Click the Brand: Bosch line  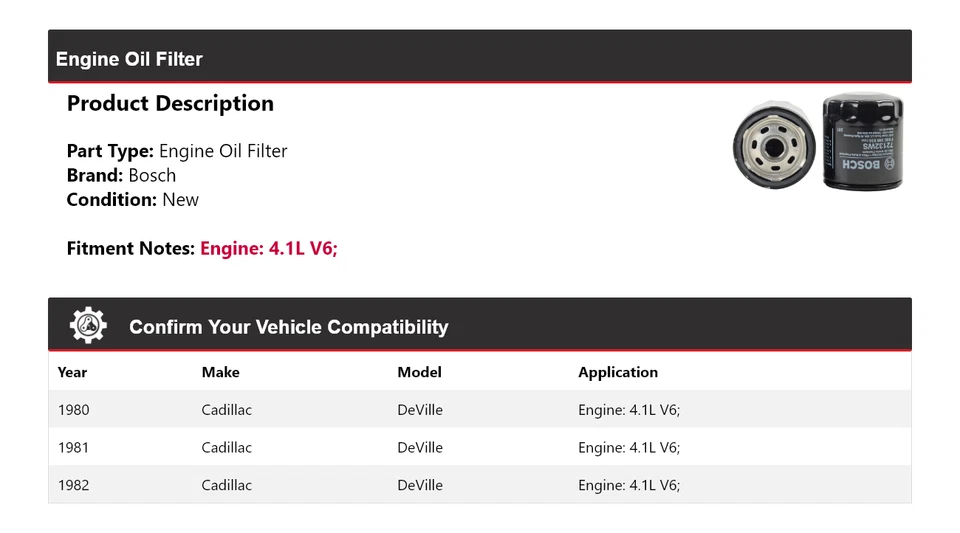(x=121, y=175)
